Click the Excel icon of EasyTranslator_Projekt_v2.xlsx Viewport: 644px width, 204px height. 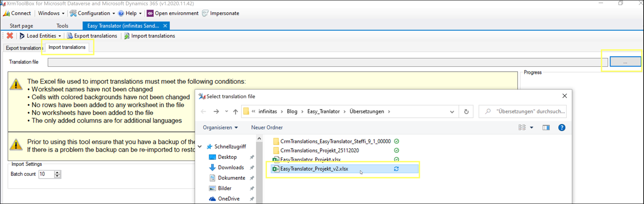(276, 169)
